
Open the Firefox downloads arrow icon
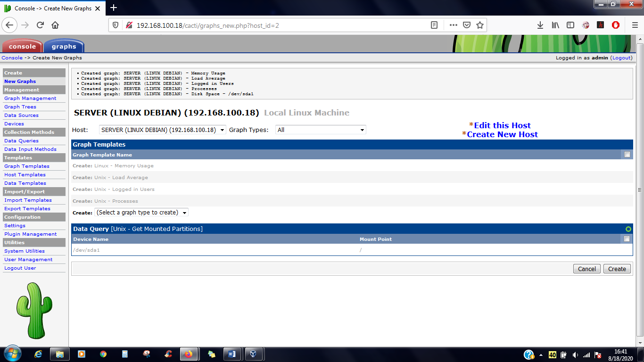pyautogui.click(x=540, y=25)
